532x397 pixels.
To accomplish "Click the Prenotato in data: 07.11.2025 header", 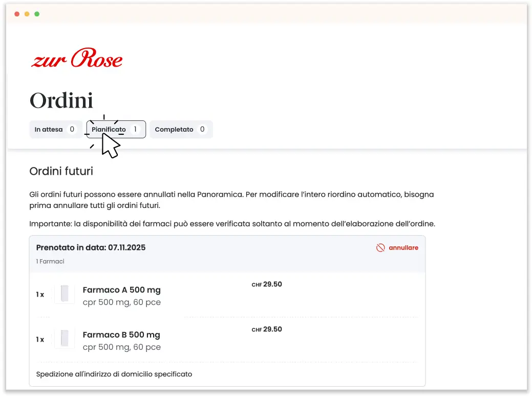I will [x=91, y=247].
